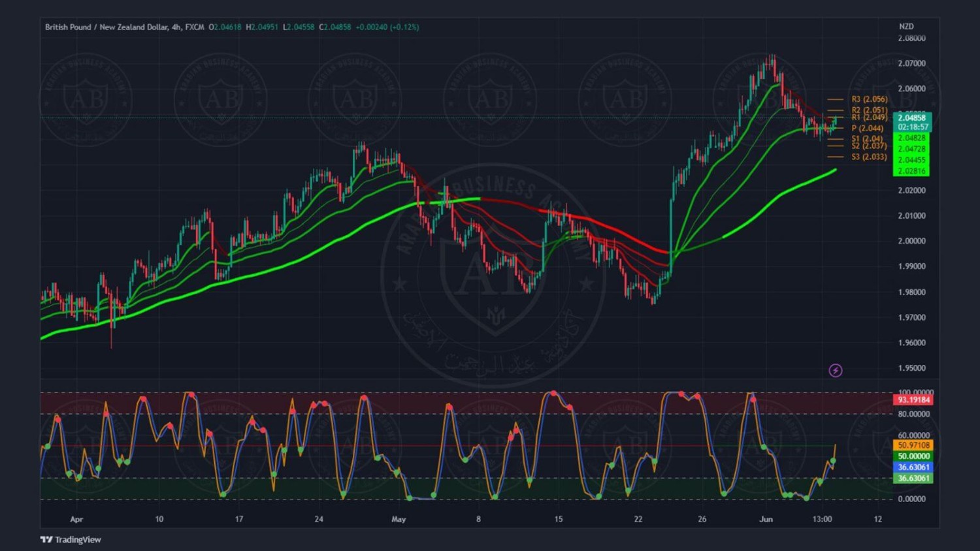Click the Apr date label
Image resolution: width=980 pixels, height=551 pixels.
[76, 520]
